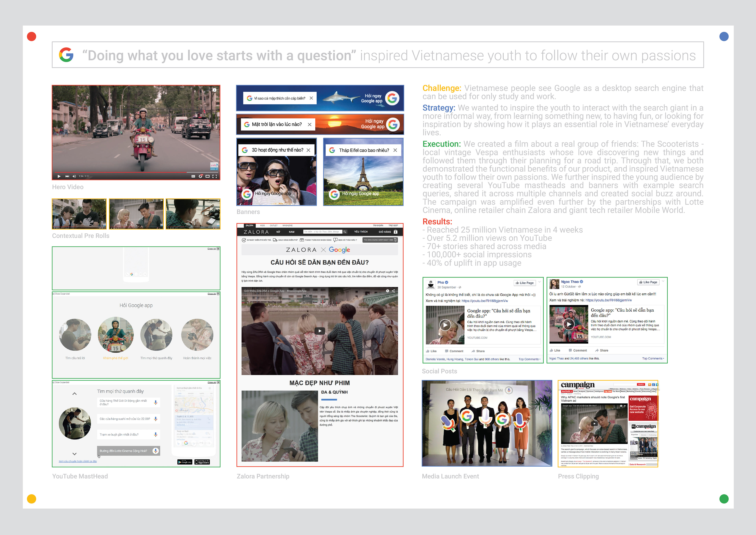Viewport: 756px width, 535px height.
Task: Click Google logo on shark banner
Action: pos(392,98)
